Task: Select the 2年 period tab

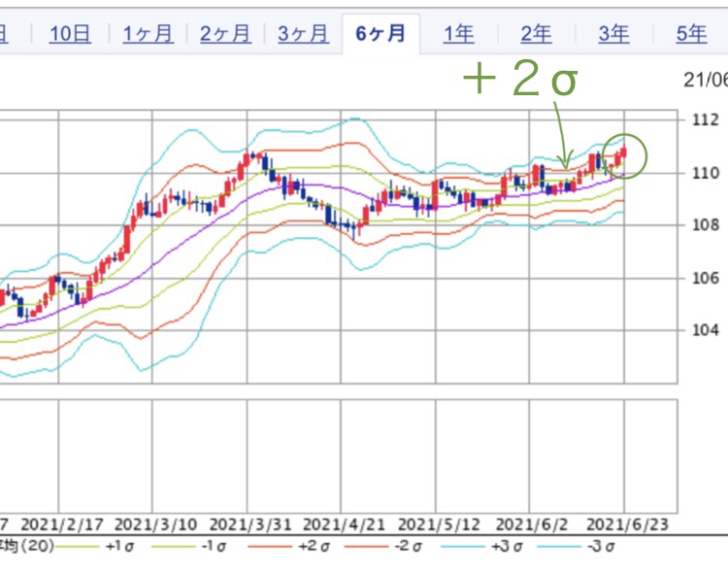Action: pyautogui.click(x=536, y=34)
